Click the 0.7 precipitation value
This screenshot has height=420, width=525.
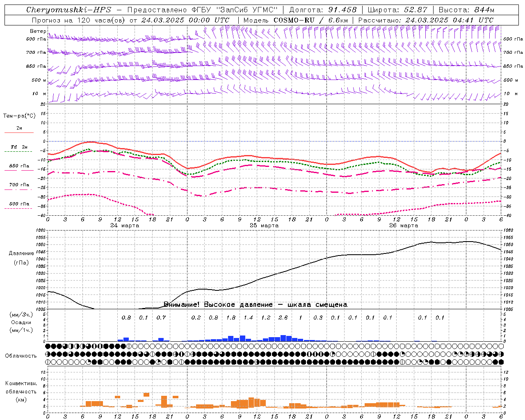click(x=161, y=317)
